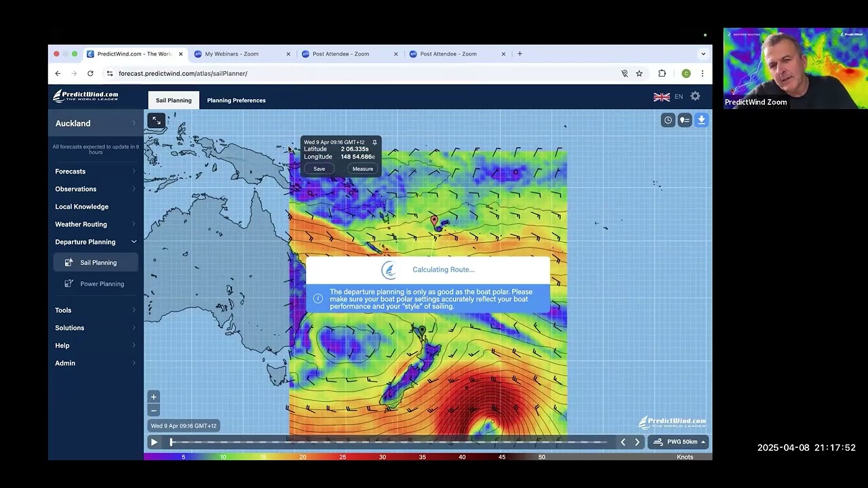The height and width of the screenshot is (488, 868).
Task: Click Latitude value 2 06.335s
Action: (355, 149)
